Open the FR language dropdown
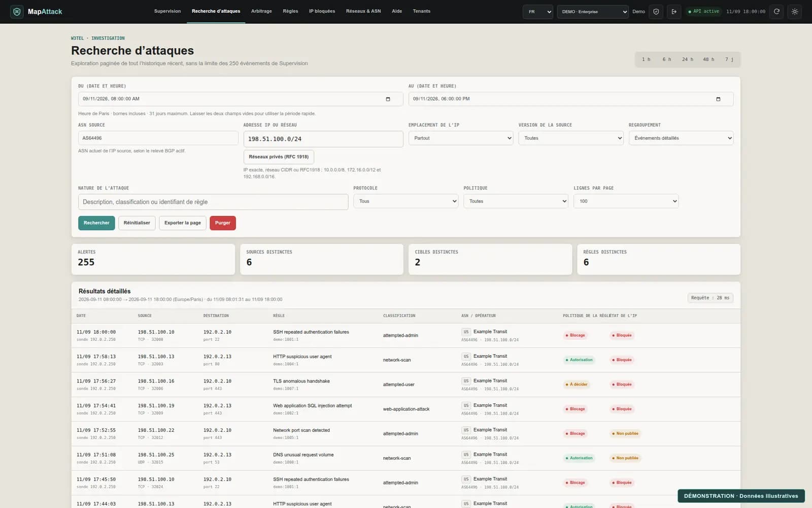The image size is (812, 508). [x=538, y=12]
